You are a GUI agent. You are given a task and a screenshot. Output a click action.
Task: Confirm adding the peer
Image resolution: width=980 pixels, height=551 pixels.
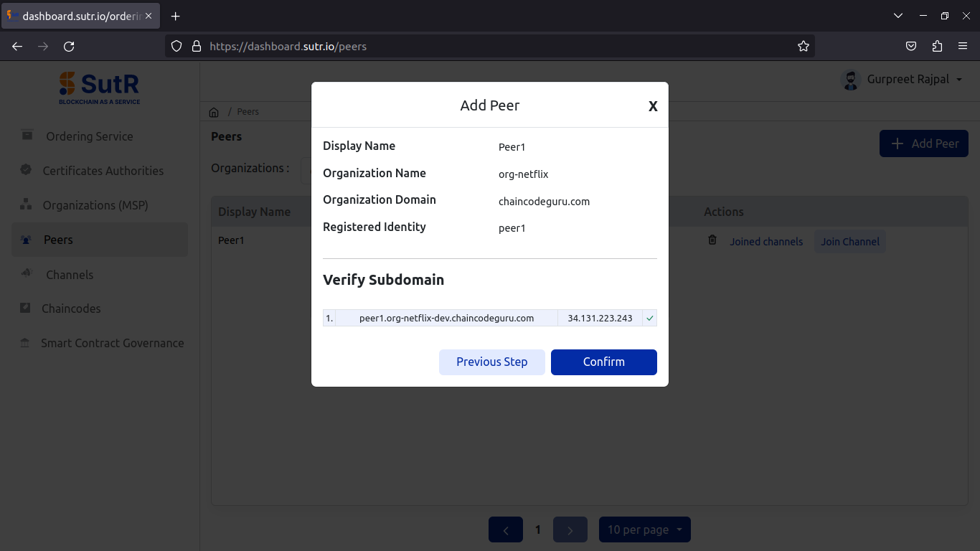(604, 362)
